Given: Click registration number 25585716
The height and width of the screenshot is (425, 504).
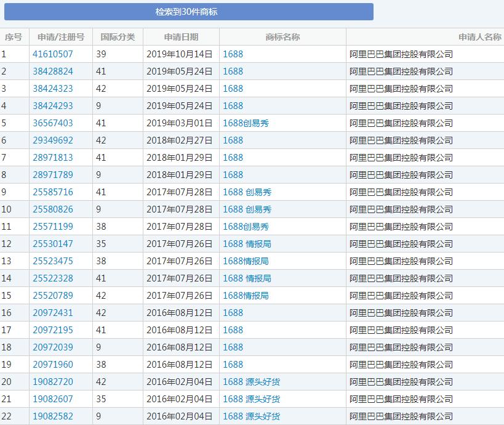Looking at the screenshot, I should (53, 192).
